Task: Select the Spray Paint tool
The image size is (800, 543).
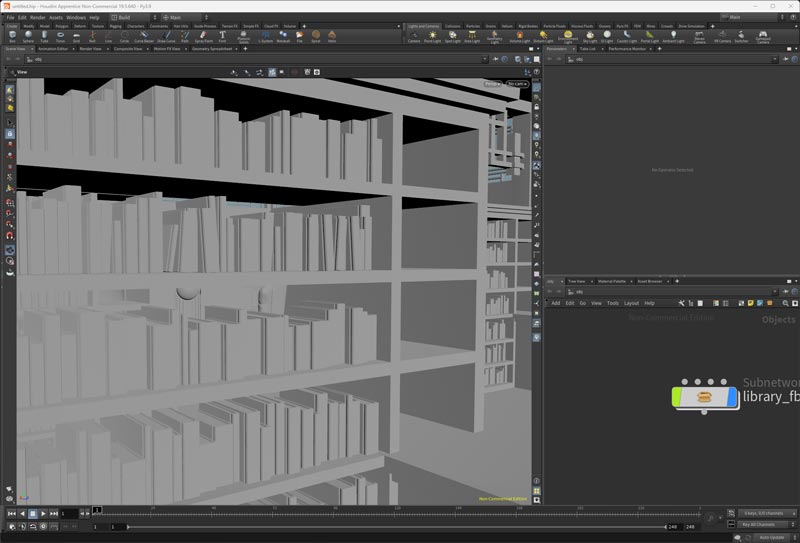Action: [x=203, y=37]
